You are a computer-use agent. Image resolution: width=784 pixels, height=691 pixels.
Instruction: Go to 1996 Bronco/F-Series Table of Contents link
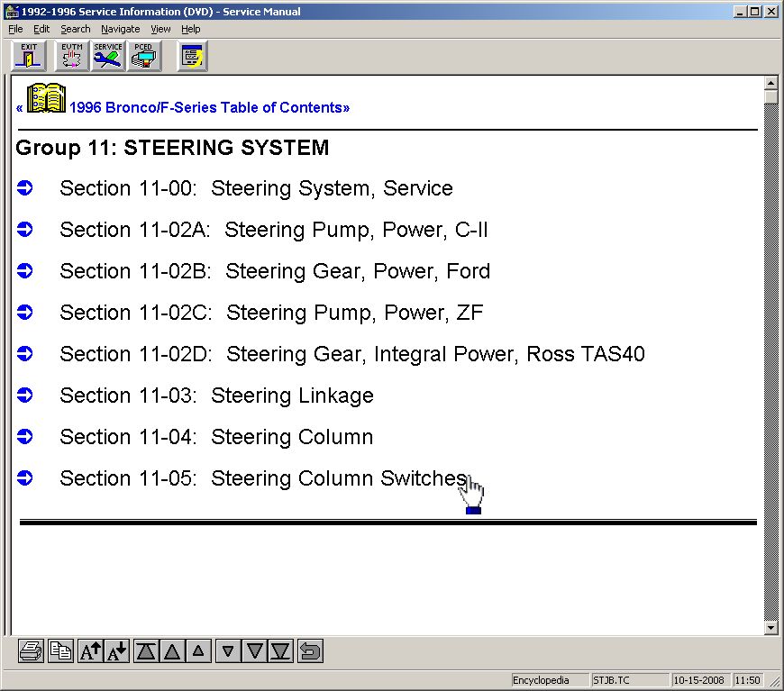coord(209,107)
